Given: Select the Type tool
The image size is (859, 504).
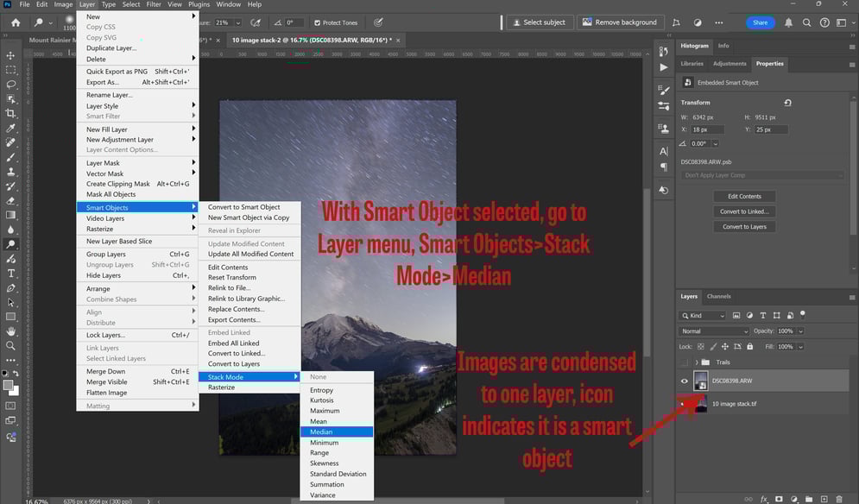Looking at the screenshot, I should 10,274.
